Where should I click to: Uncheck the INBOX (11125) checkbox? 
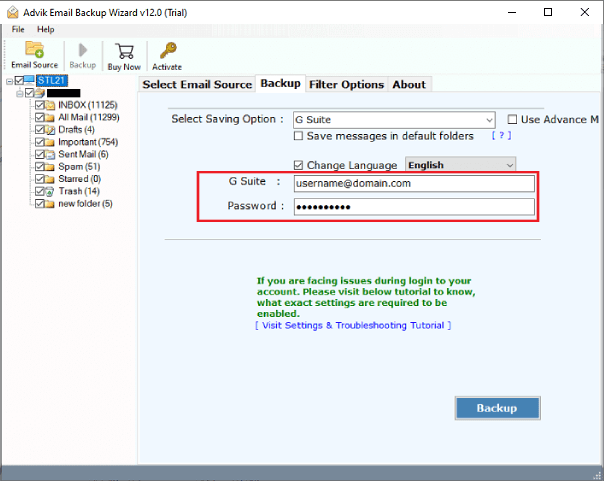pyautogui.click(x=40, y=105)
